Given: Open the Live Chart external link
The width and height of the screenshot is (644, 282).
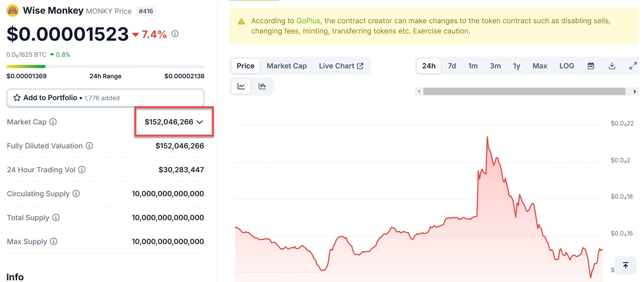Looking at the screenshot, I should tap(341, 66).
